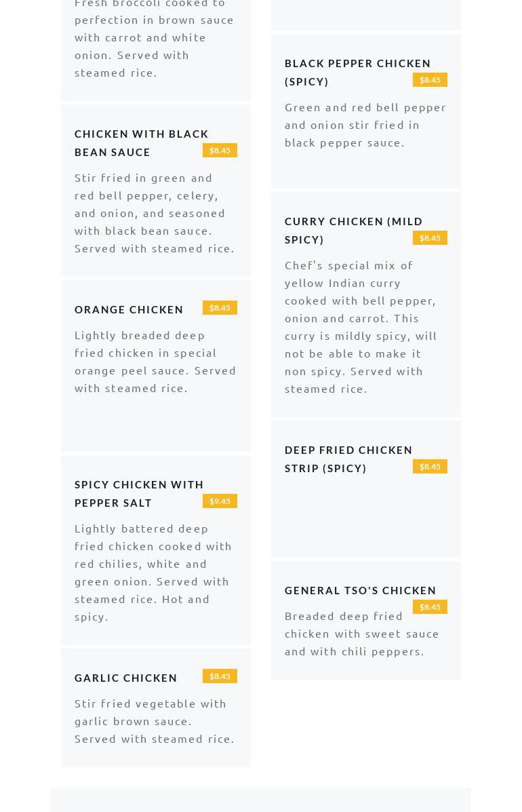522x812 pixels.
Task: Click Deep Fried Chicken Strip price badge
Action: [x=430, y=467]
